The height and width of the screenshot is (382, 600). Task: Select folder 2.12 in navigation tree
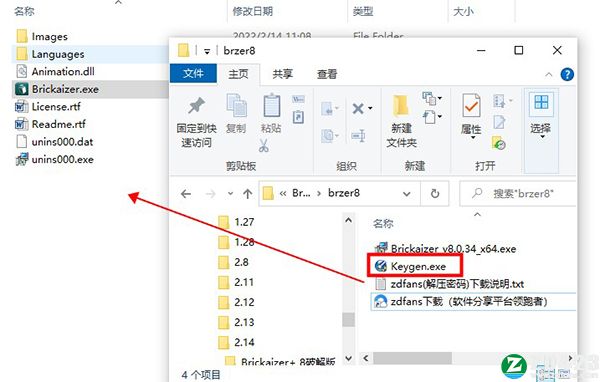(x=236, y=302)
